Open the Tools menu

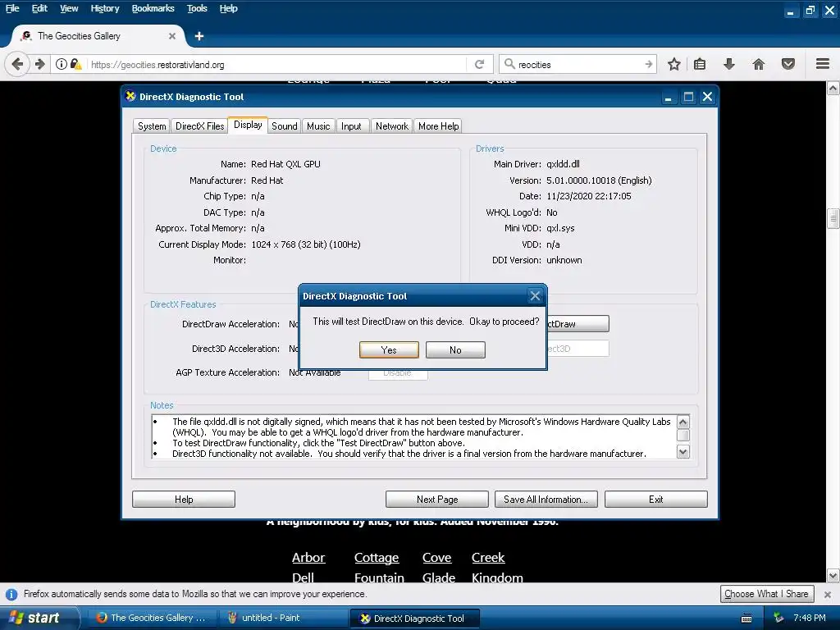click(x=197, y=8)
